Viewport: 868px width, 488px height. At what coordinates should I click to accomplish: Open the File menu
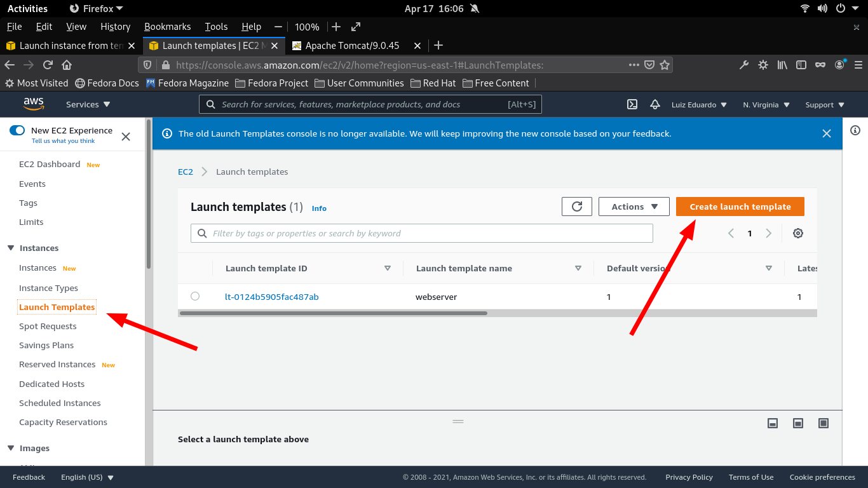[14, 27]
